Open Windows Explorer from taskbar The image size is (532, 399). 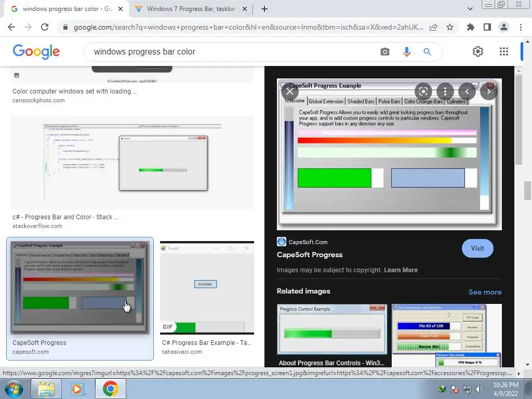(46, 389)
